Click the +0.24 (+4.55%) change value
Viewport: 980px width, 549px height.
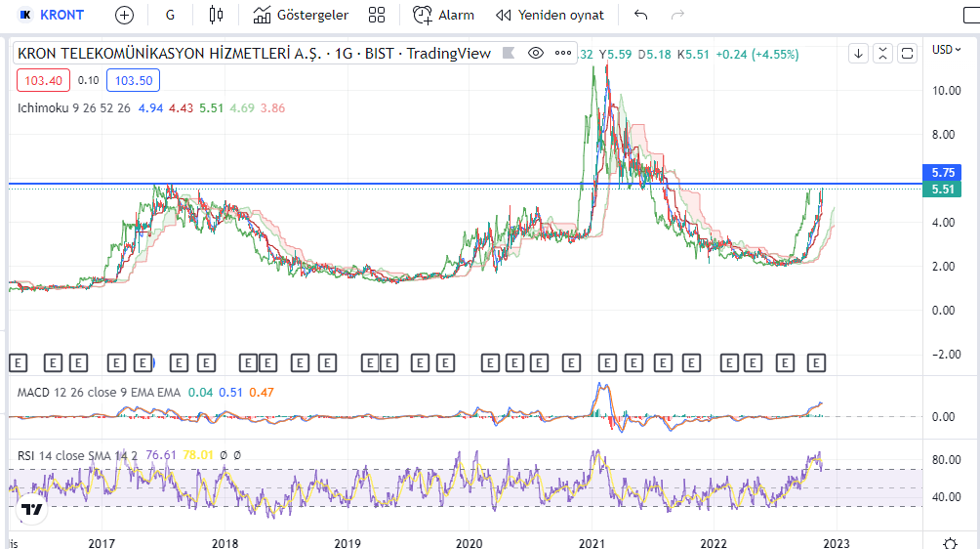[756, 55]
